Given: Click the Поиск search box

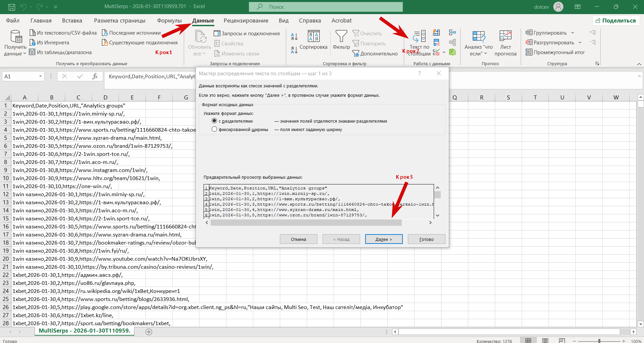Looking at the screenshot, I should pyautogui.click(x=326, y=7).
